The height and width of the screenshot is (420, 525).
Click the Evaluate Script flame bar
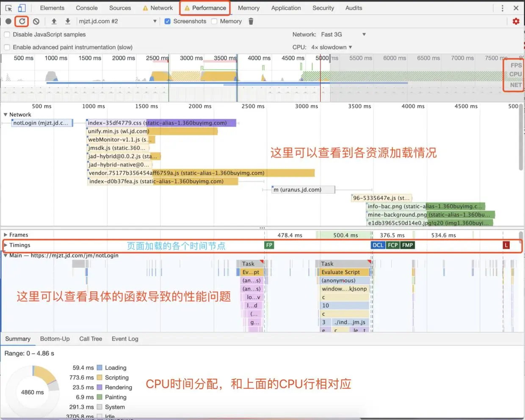344,272
